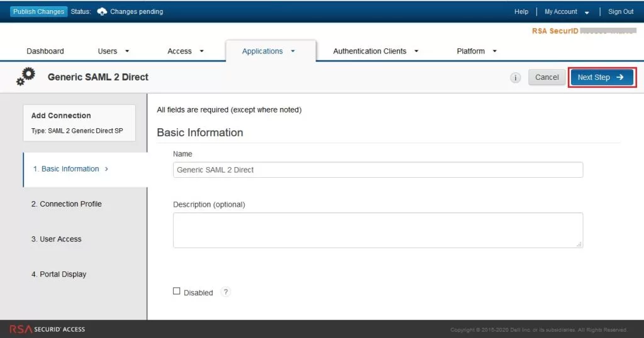Go to the Dashboard tab
This screenshot has height=338, width=644.
point(45,52)
